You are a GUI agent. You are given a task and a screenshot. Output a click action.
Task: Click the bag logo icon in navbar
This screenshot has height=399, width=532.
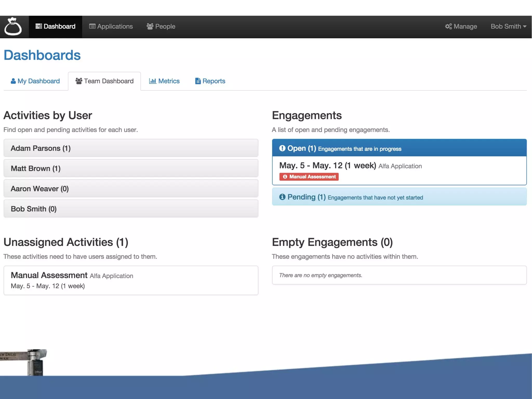coord(13,27)
